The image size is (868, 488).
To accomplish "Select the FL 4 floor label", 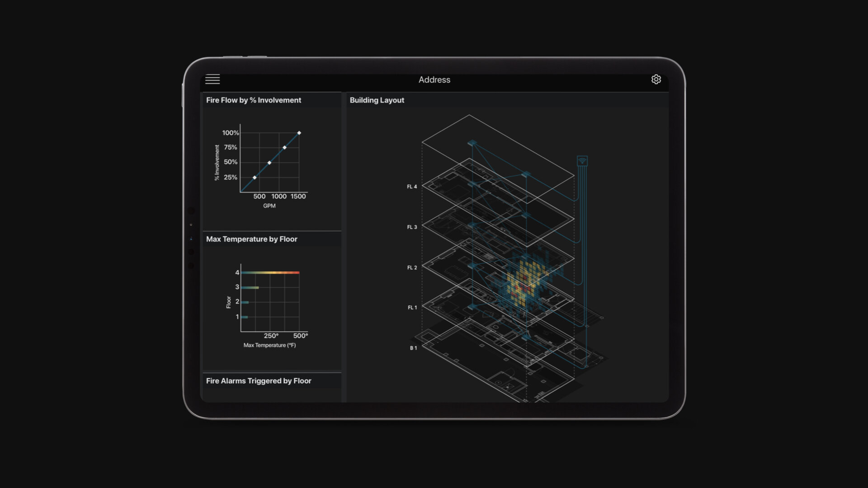I will (x=412, y=187).
